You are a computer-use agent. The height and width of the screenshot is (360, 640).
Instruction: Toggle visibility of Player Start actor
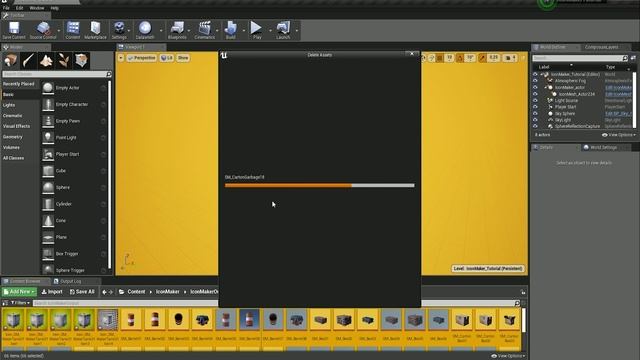pyautogui.click(x=535, y=107)
